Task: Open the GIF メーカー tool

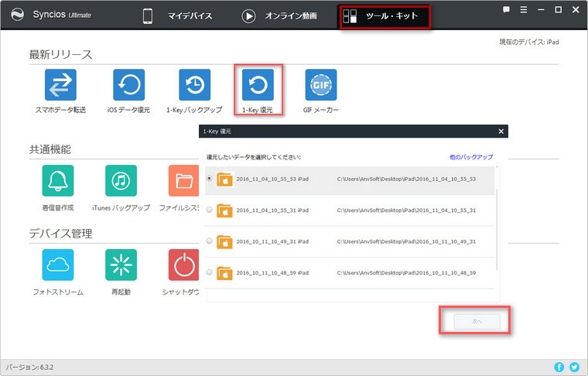Action: pyautogui.click(x=321, y=85)
